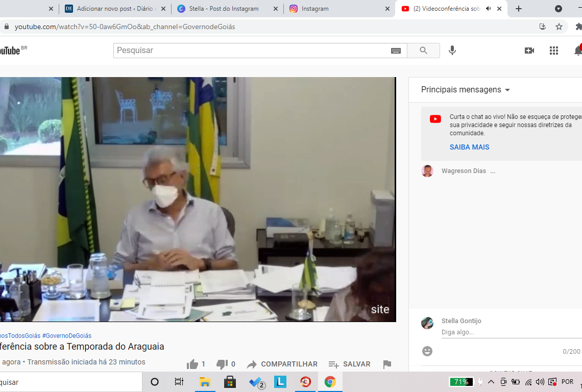This screenshot has height=392, width=582.
Task: Launch Microsoft Store from the taskbar
Action: [230, 382]
